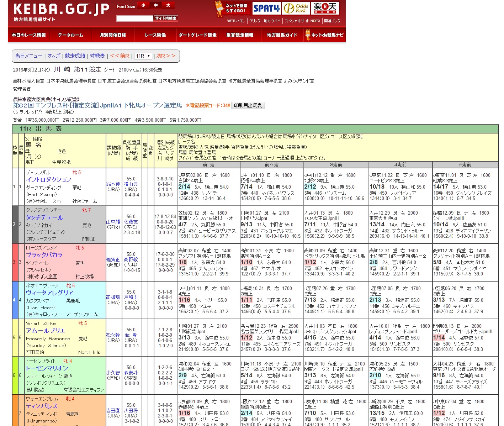This screenshot has height=426, width=504.
Task: Open jockey 戸崎圭 link
Action: (131, 297)
